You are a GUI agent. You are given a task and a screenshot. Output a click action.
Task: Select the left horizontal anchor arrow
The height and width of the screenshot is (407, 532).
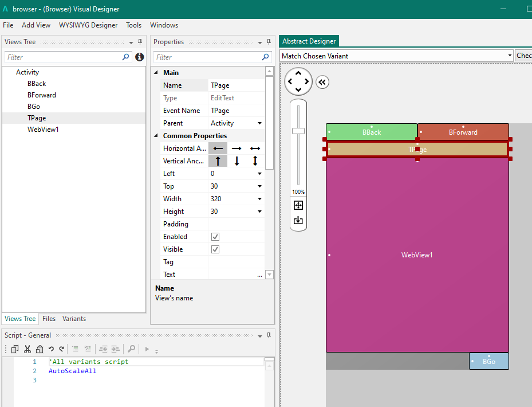coord(218,148)
